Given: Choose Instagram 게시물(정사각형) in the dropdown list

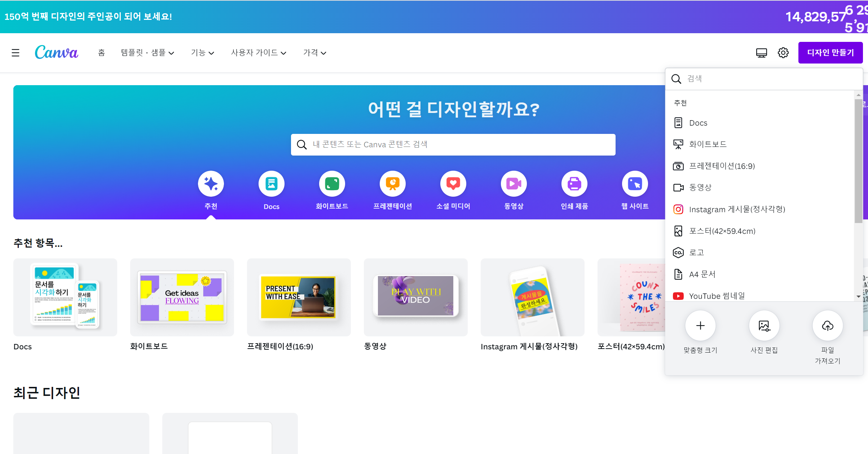Looking at the screenshot, I should [x=760, y=209].
